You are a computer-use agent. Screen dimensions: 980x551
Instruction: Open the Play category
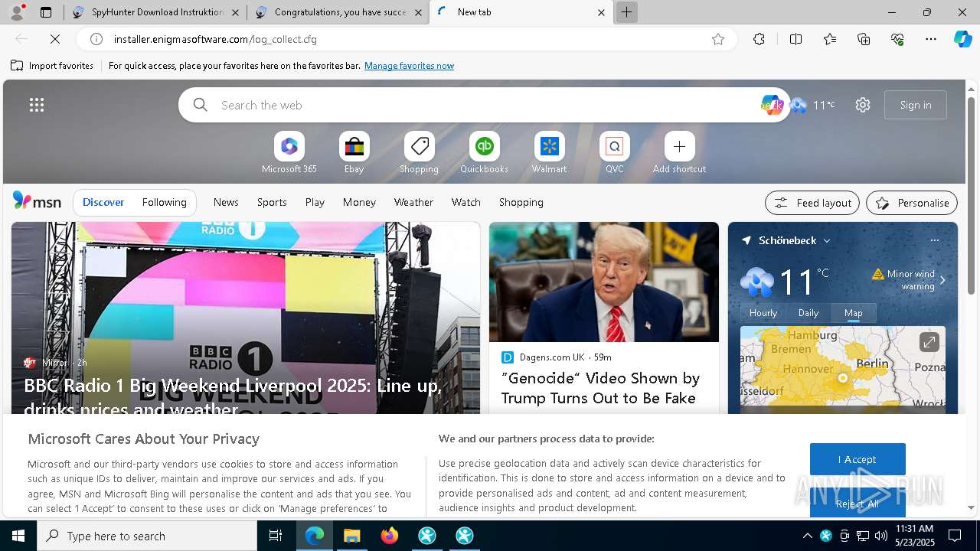tap(315, 202)
